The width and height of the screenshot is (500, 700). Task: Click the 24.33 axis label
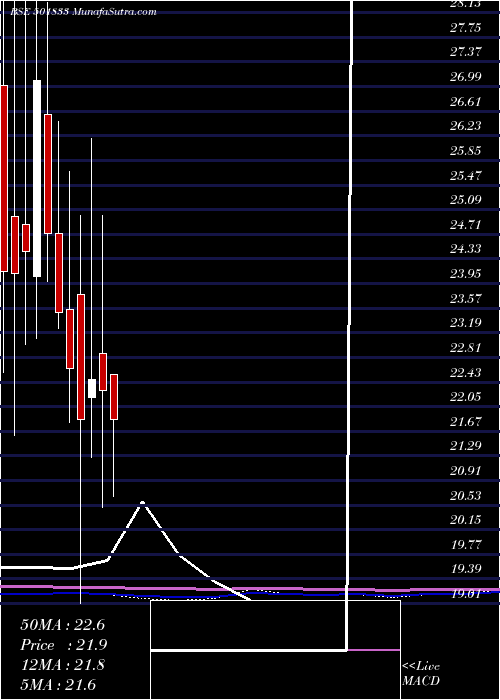[x=465, y=249]
